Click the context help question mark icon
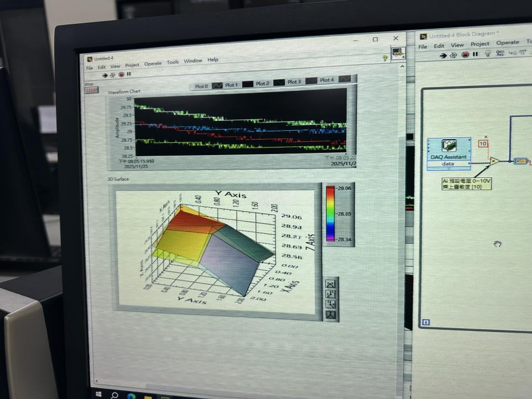 point(385,58)
